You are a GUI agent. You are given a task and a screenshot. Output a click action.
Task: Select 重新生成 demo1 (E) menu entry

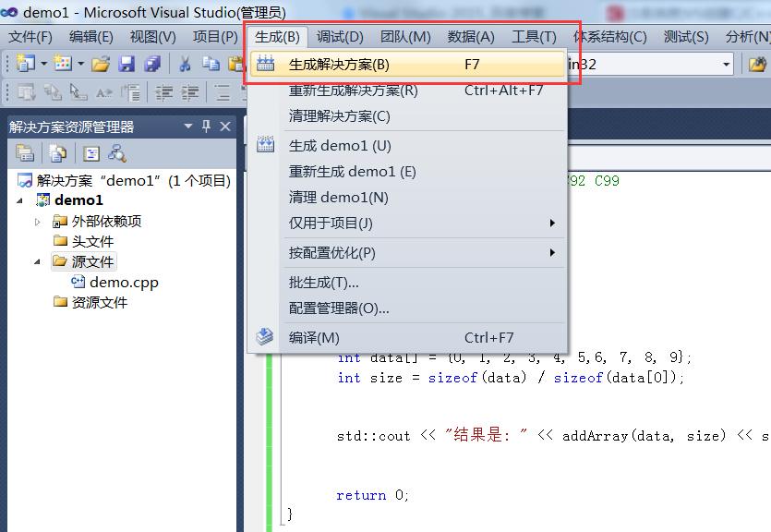tap(407, 172)
